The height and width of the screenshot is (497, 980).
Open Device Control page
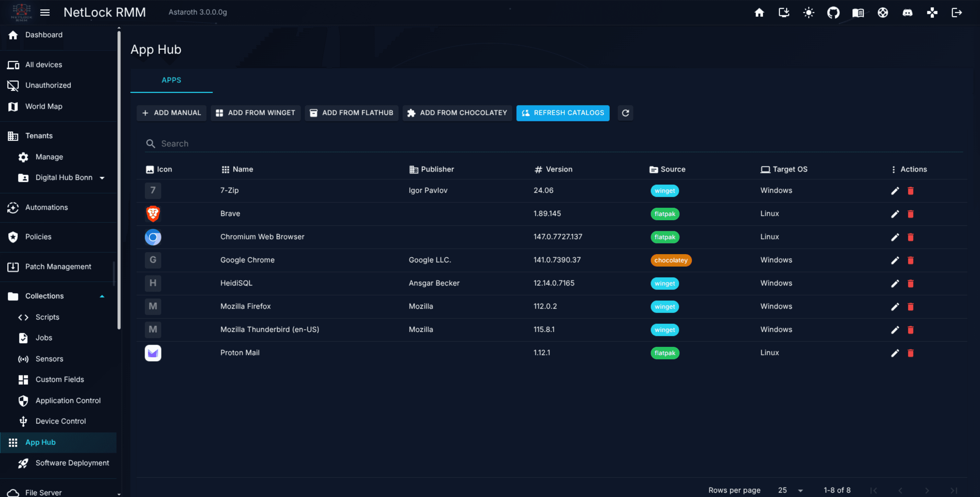point(58,421)
